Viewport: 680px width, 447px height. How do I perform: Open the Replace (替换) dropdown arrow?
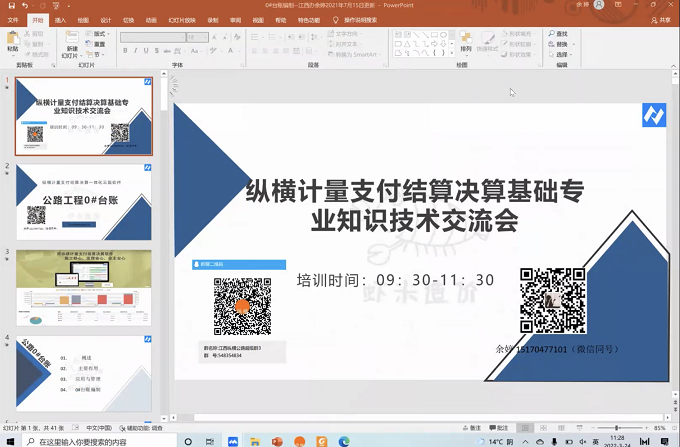pos(574,44)
